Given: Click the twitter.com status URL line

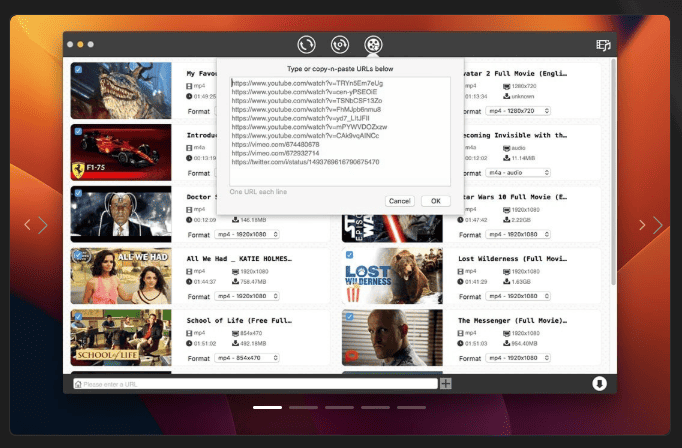Looking at the screenshot, I should tap(305, 162).
